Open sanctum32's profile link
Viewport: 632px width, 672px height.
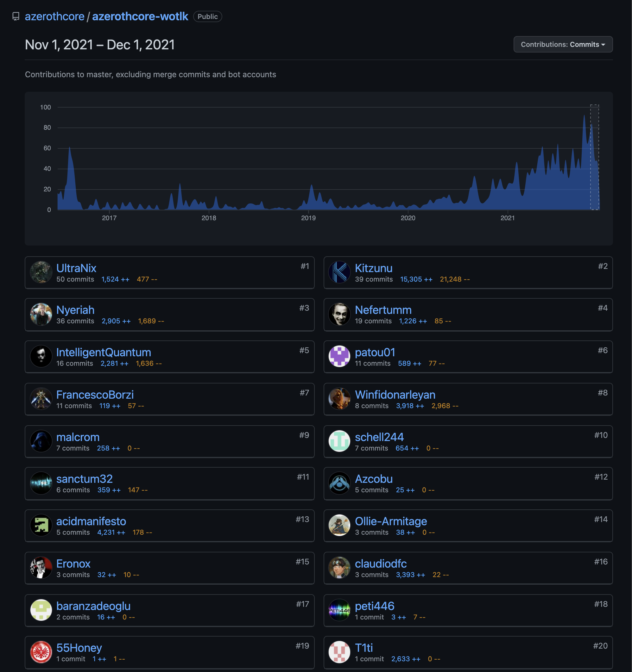[x=84, y=479]
